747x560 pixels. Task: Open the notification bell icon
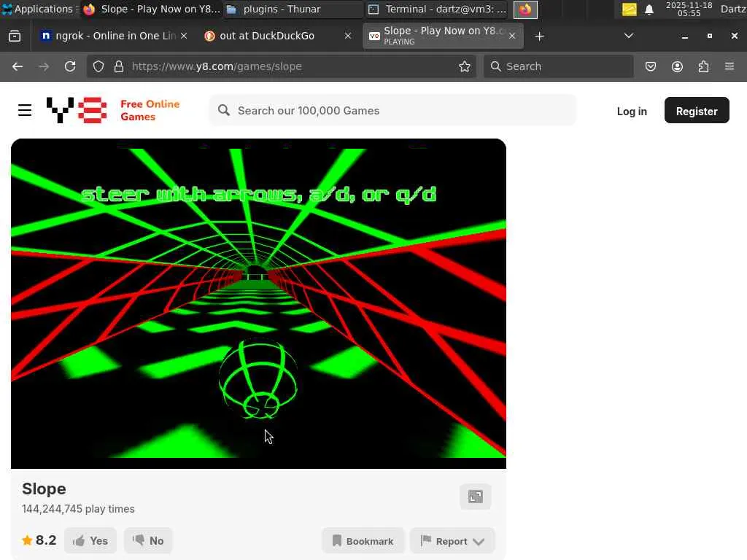[649, 9]
